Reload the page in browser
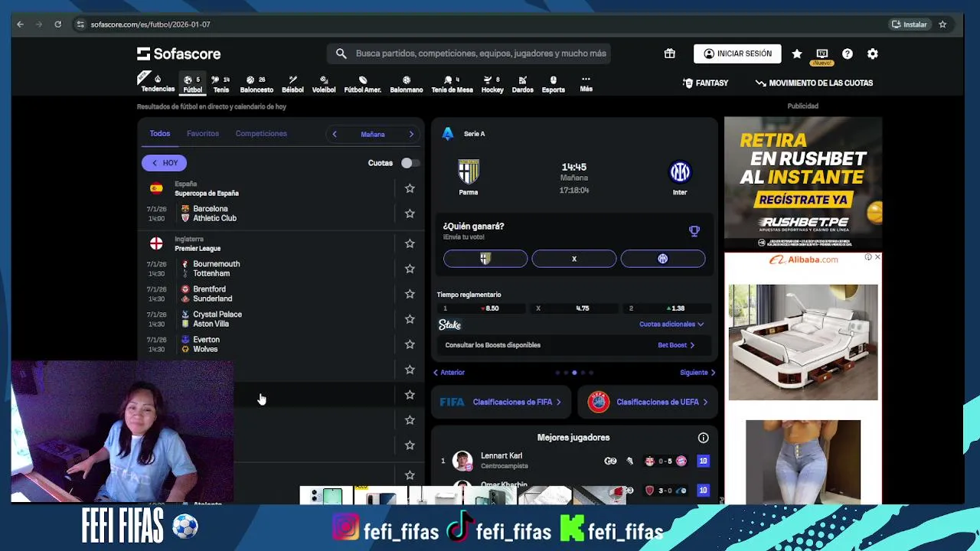 coord(57,24)
